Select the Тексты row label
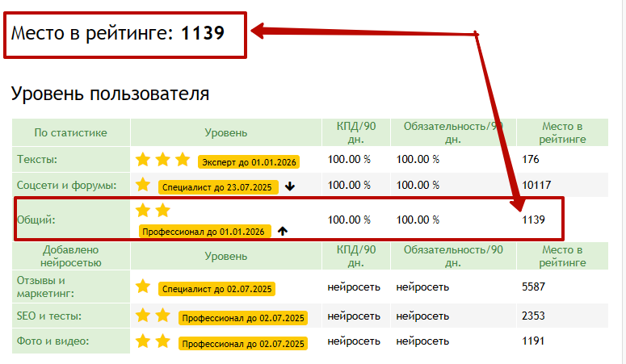Viewport: 626px width, 364px height. 37,160
